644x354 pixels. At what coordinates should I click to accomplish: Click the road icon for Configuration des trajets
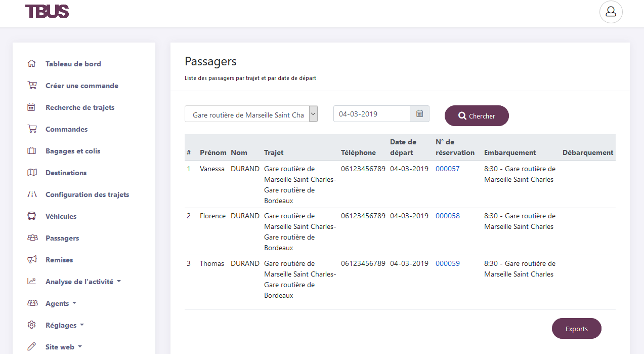[x=32, y=194]
